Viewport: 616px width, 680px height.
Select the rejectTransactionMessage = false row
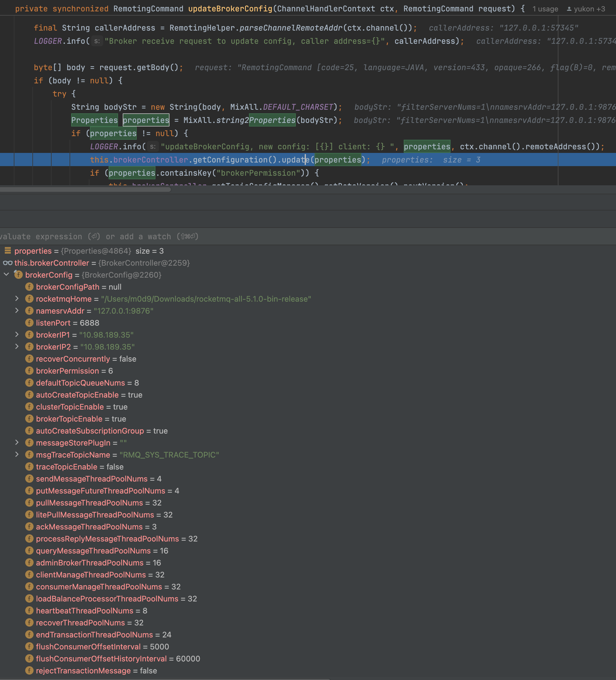[x=308, y=670]
